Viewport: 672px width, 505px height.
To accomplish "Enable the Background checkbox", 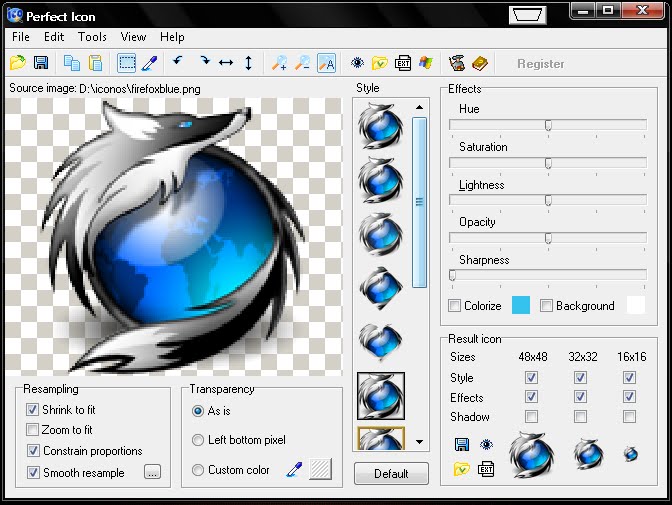I will click(x=546, y=306).
